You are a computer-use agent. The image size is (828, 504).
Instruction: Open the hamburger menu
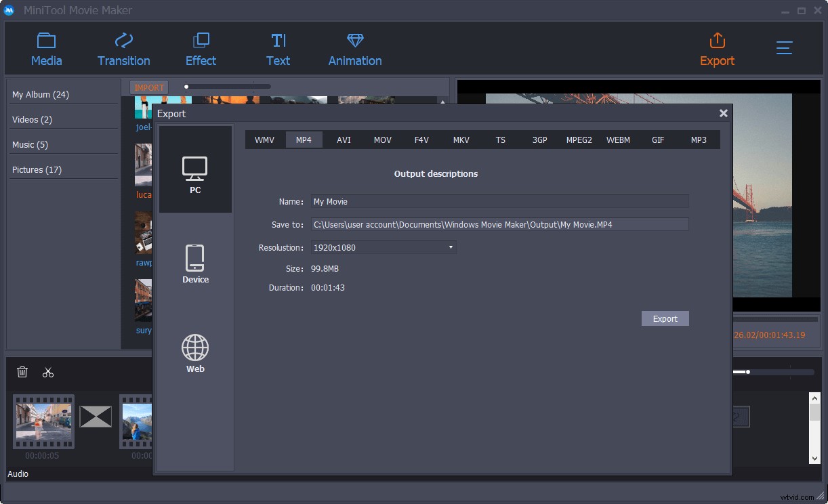[x=784, y=47]
